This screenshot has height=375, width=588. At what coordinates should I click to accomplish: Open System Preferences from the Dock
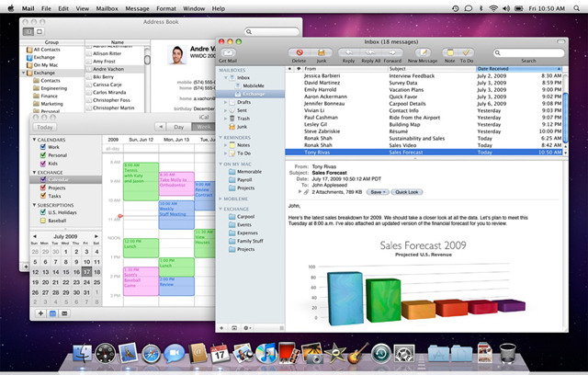[x=404, y=354]
